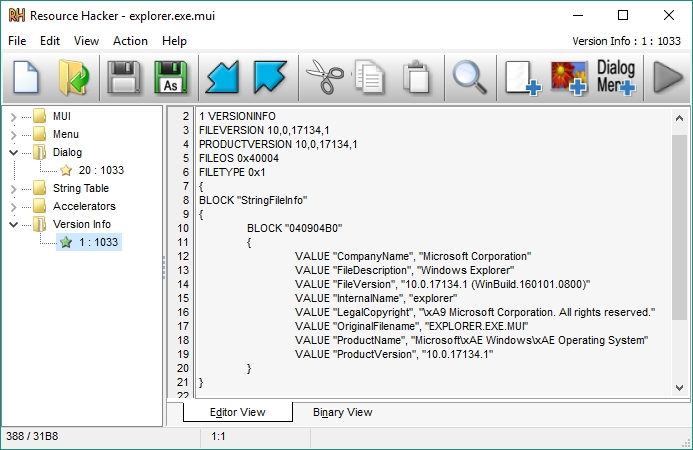
Task: Click the FileDescription Windows Explorer line
Action: 404,270
